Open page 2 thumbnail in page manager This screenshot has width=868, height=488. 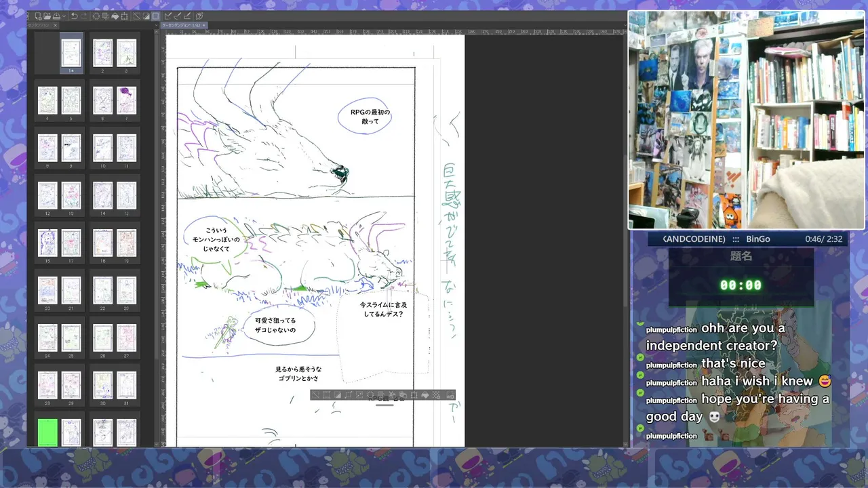click(x=103, y=52)
